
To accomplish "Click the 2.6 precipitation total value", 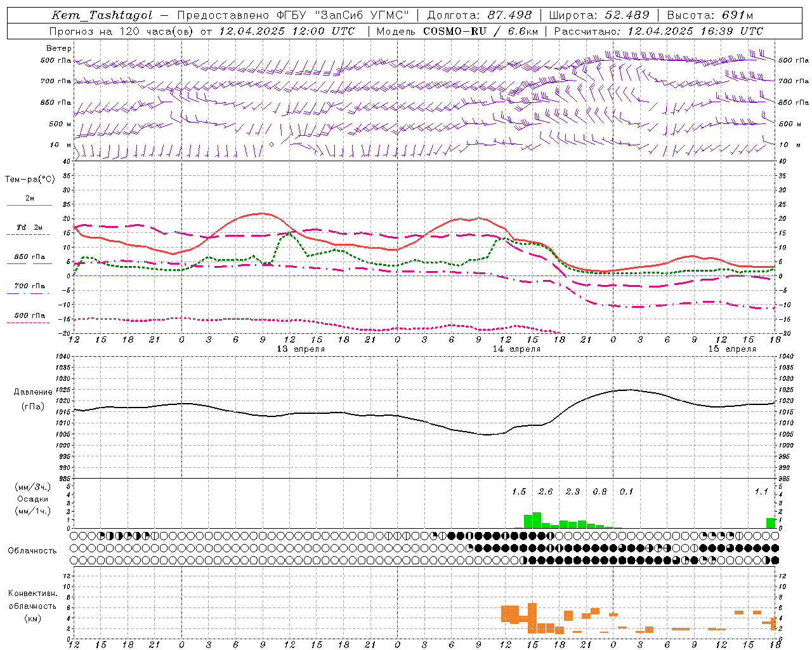I will pos(546,491).
